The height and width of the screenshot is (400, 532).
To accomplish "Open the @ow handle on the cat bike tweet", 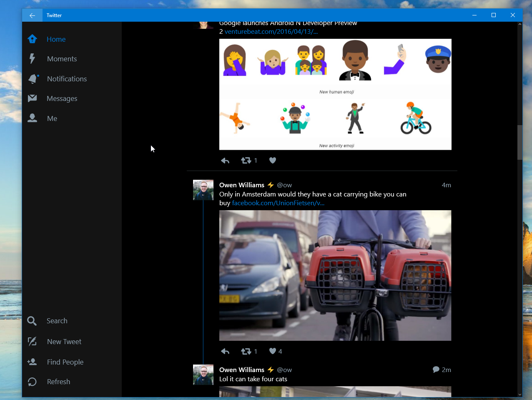I will click(284, 185).
